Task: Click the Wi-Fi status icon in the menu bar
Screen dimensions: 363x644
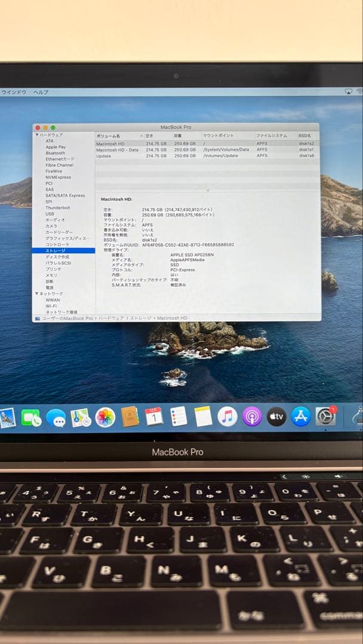Action: pyautogui.click(x=359, y=92)
